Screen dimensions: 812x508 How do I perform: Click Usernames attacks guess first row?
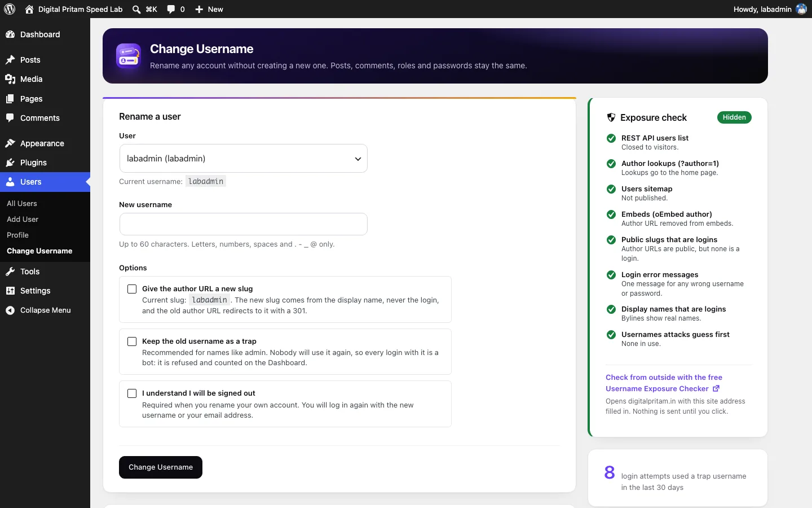678,339
